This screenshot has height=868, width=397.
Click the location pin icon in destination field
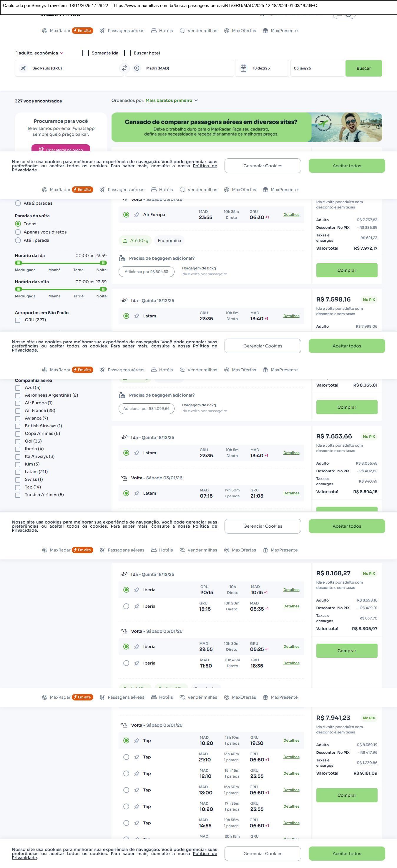pos(137,68)
